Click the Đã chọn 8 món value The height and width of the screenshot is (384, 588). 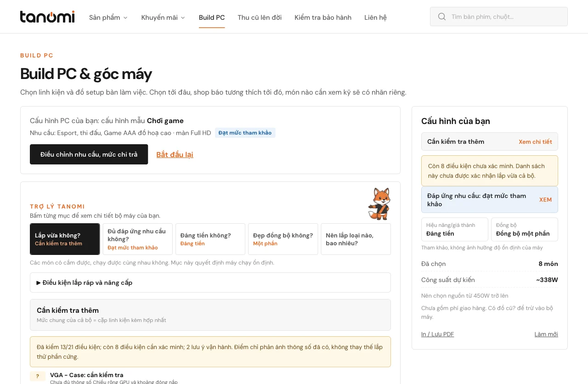548,264
